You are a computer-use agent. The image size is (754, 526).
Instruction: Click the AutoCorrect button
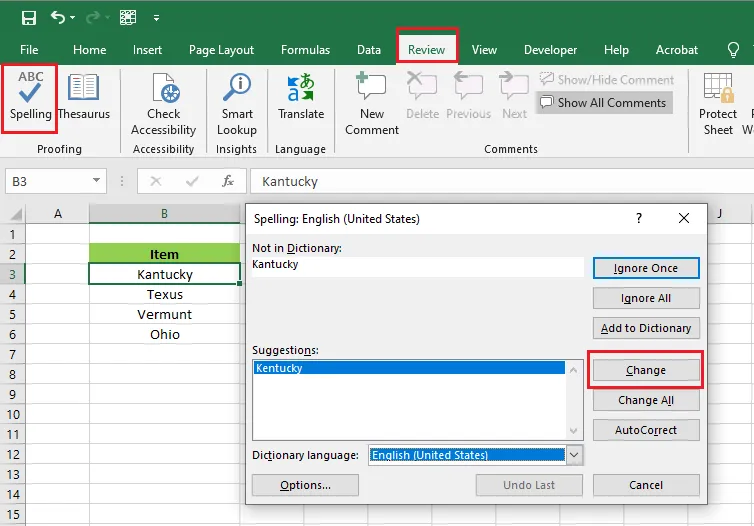coord(646,430)
